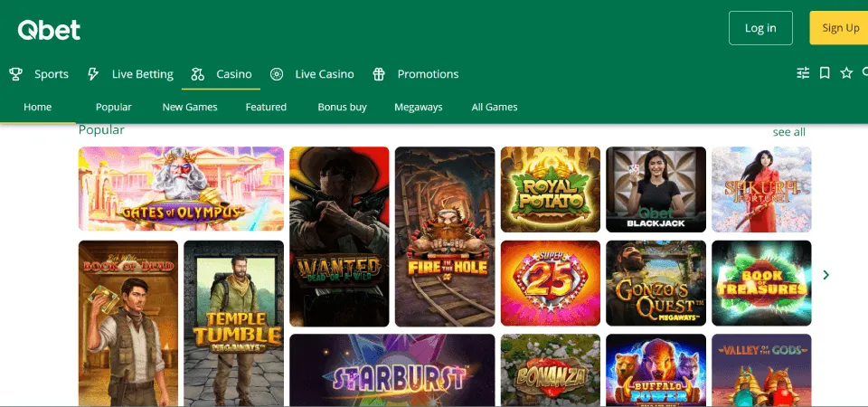The width and height of the screenshot is (868, 407).
Task: Click the bookmark icon in navigation bar
Action: coord(825,73)
